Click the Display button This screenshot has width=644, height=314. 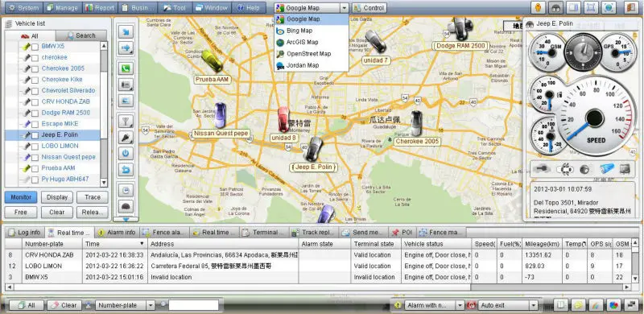[57, 197]
